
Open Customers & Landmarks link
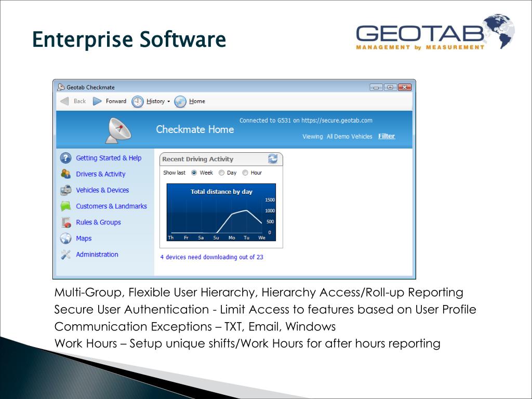pyautogui.click(x=111, y=206)
